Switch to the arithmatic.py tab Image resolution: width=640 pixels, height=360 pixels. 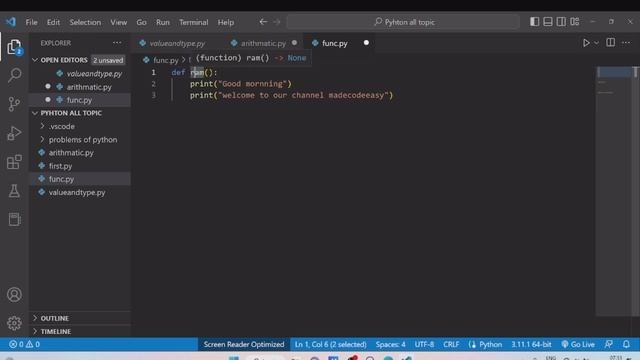click(x=263, y=43)
